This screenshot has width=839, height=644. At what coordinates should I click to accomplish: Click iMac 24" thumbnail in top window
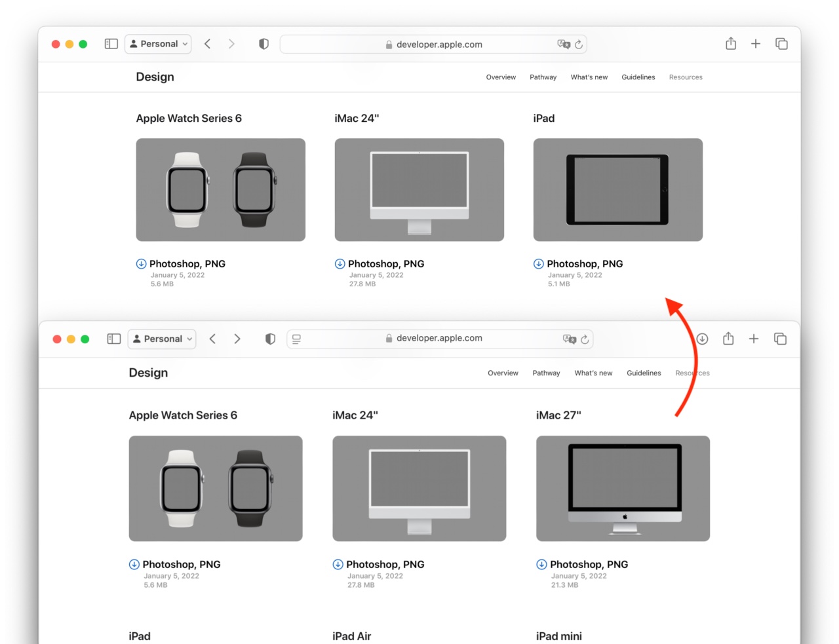pos(419,190)
